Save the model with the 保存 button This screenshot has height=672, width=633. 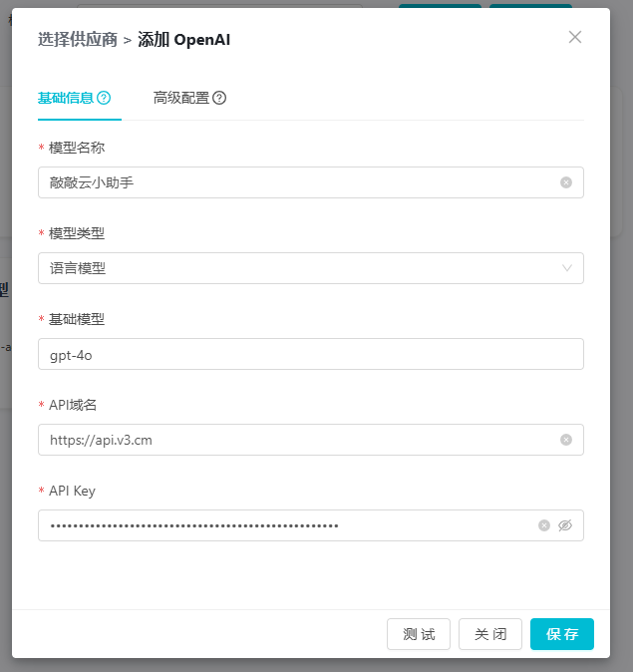562,634
